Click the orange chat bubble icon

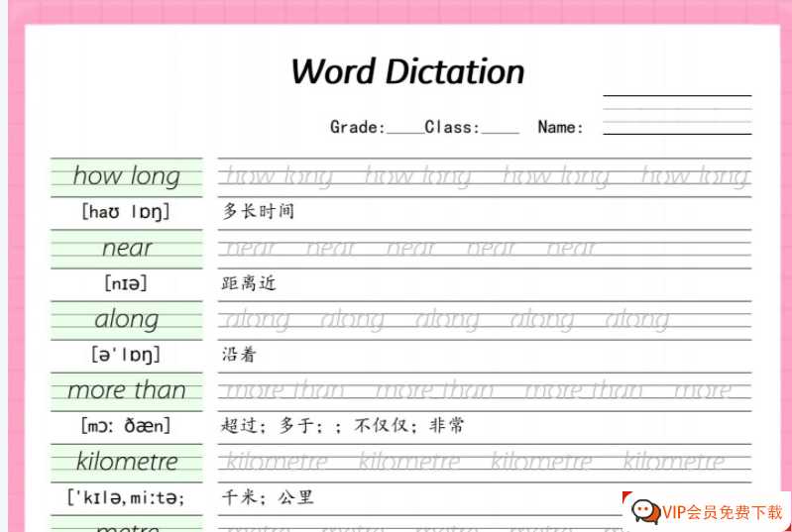click(646, 511)
